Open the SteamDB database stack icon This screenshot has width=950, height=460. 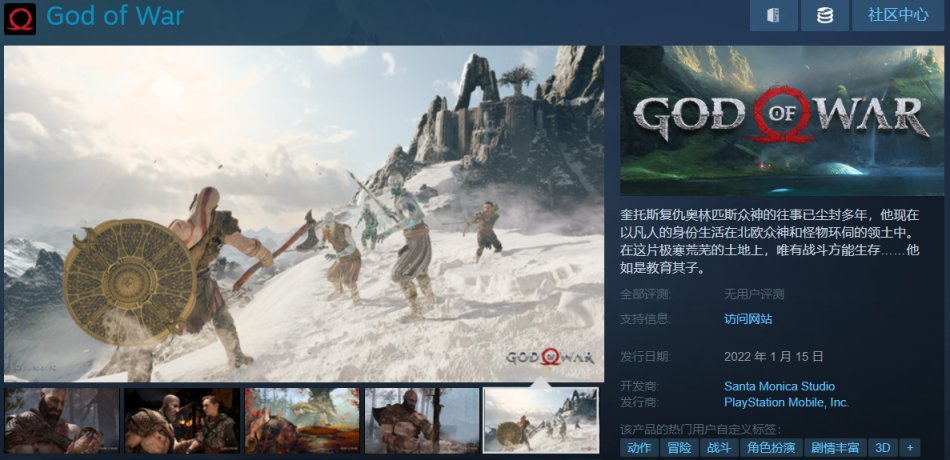point(825,16)
